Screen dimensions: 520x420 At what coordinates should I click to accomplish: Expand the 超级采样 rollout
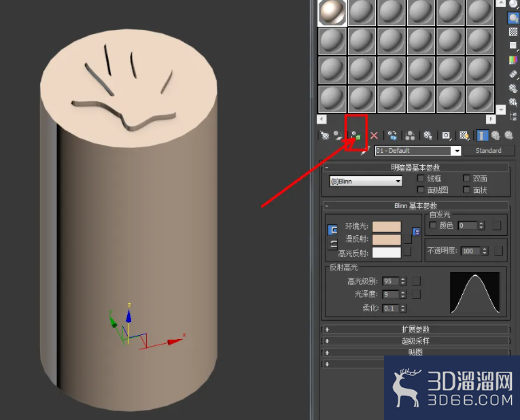[x=415, y=340]
